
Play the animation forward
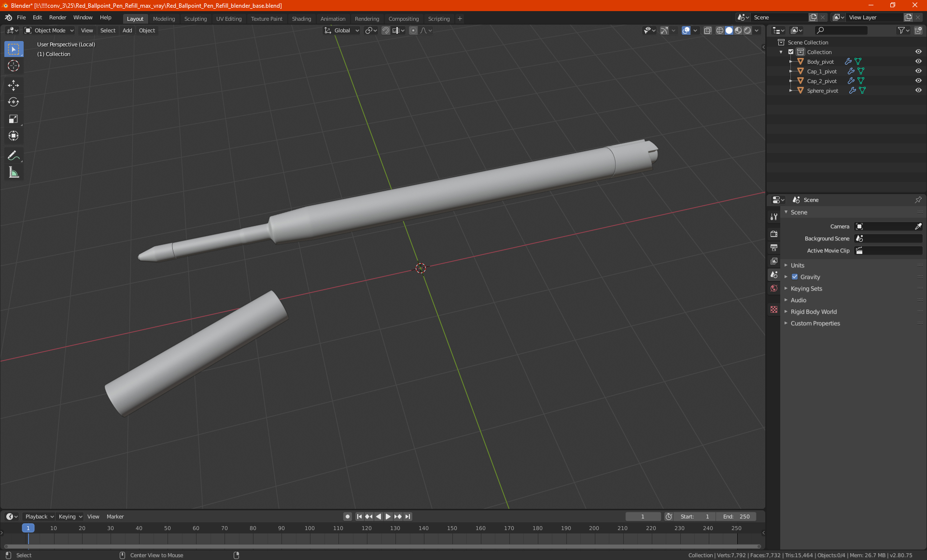click(x=388, y=517)
